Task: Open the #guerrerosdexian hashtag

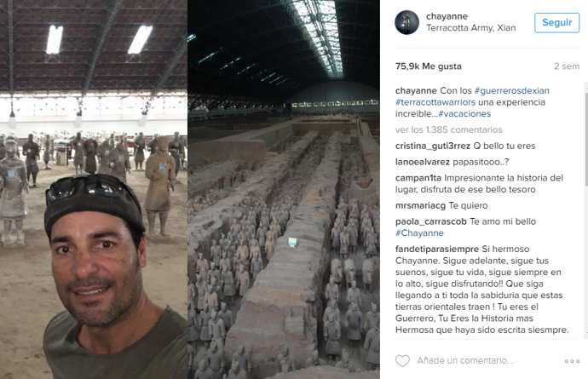Action: pos(511,90)
